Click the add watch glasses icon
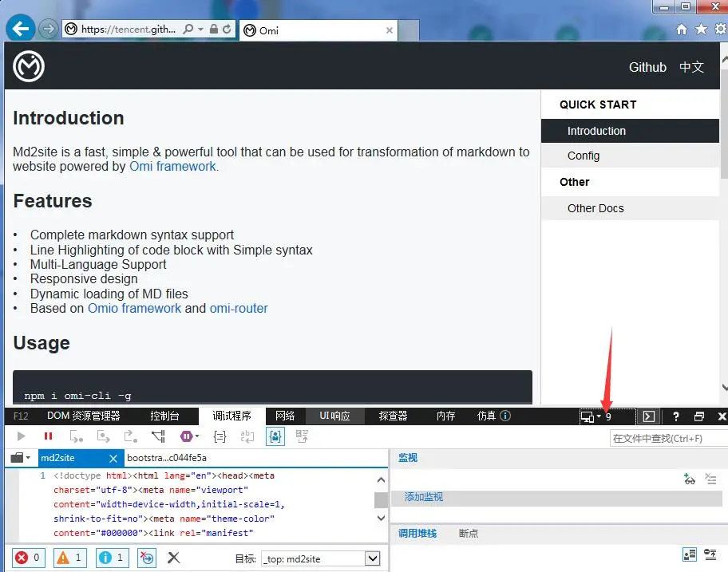This screenshot has width=728, height=572. pos(690,479)
